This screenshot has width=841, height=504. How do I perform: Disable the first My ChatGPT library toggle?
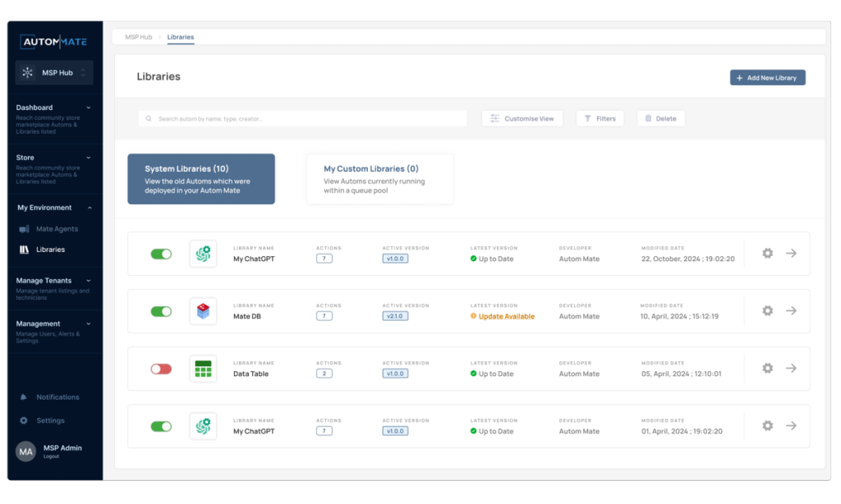(161, 254)
